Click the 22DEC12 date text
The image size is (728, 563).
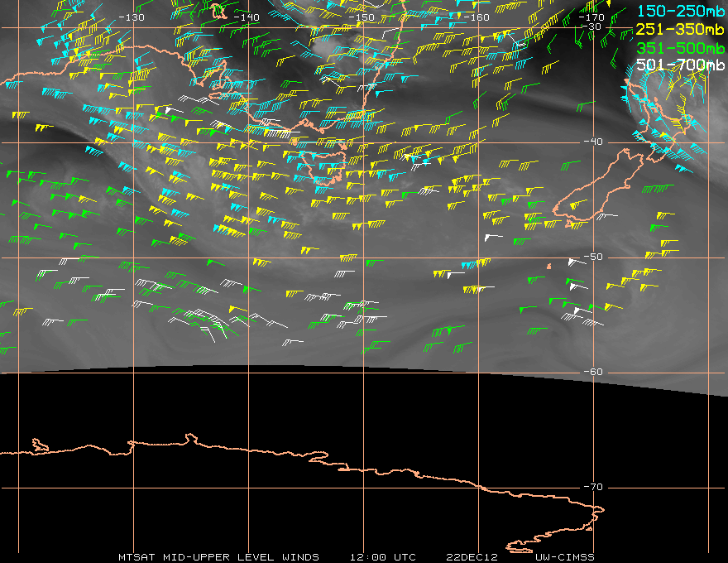472,557
